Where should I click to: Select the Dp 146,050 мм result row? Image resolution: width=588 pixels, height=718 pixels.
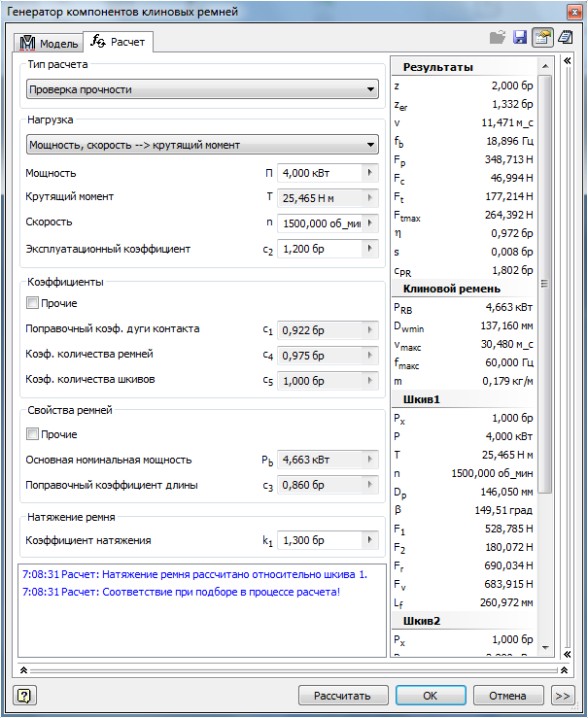[x=464, y=492]
